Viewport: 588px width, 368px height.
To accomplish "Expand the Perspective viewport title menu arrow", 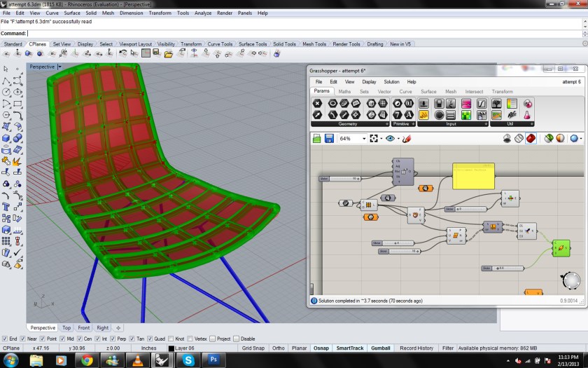I will point(59,67).
